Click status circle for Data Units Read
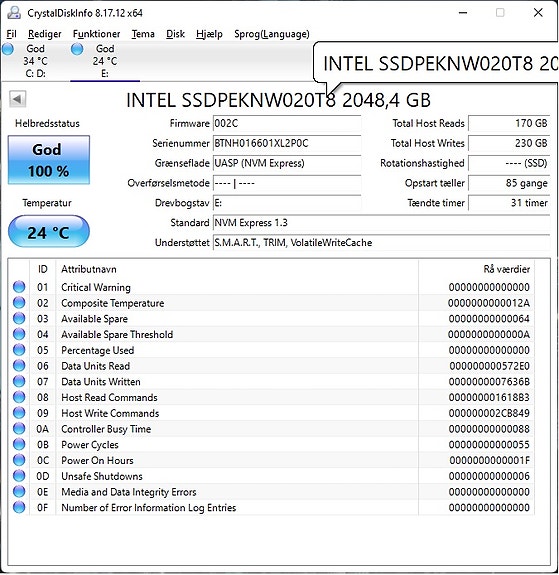Screen dimensions: 559x575 (x=19, y=366)
